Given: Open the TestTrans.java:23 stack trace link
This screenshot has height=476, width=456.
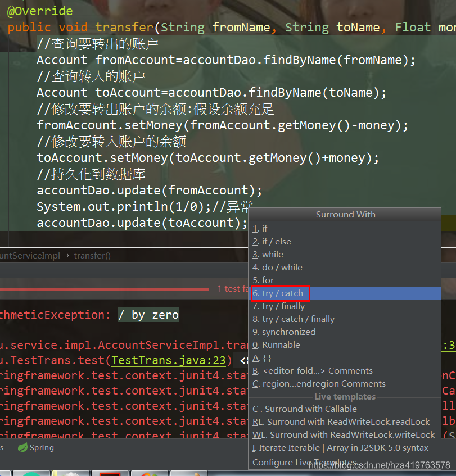Looking at the screenshot, I should tap(169, 360).
